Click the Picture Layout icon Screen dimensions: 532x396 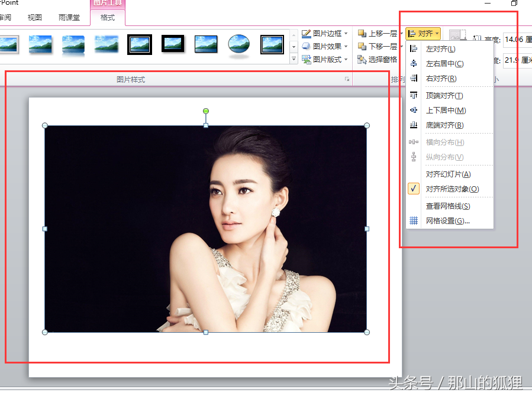click(306, 59)
